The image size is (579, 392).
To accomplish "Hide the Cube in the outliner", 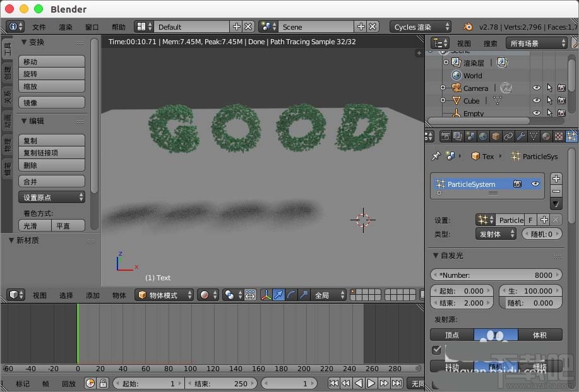I will [x=536, y=100].
